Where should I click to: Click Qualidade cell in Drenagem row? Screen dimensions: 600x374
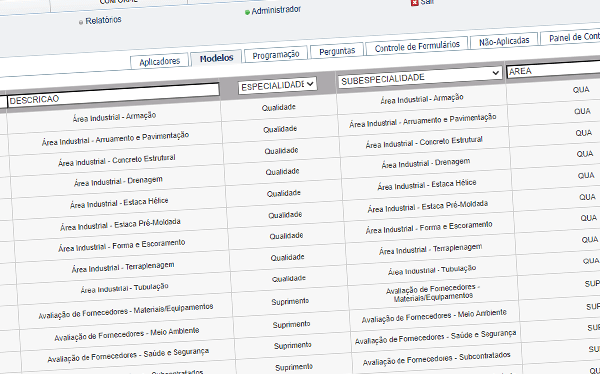[282, 172]
